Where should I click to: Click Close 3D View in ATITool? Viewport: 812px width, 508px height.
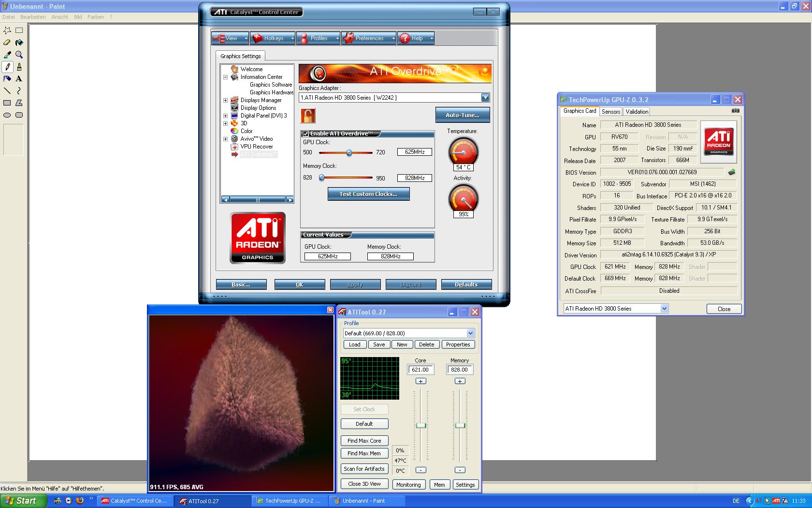(364, 484)
